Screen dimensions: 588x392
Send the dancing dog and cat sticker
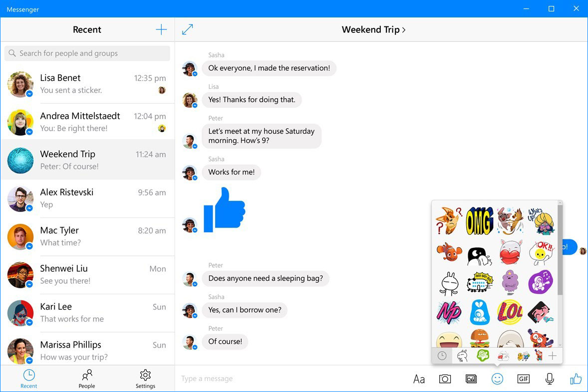tap(510, 221)
